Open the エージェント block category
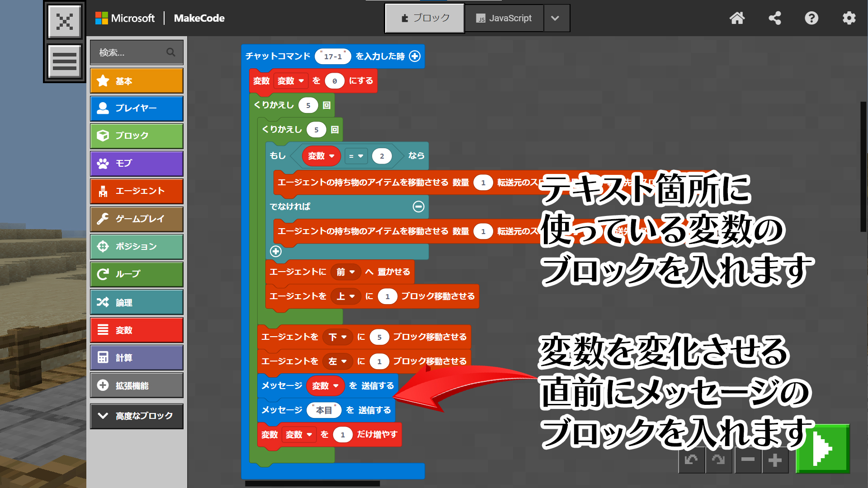This screenshot has width=868, height=488. click(137, 191)
